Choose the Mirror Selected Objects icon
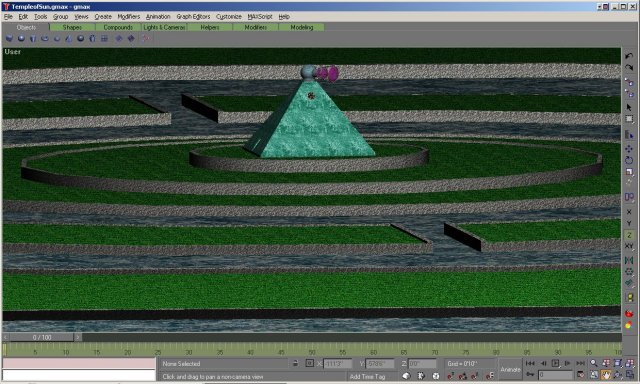Viewport: 640px width, 384px height. (629, 260)
